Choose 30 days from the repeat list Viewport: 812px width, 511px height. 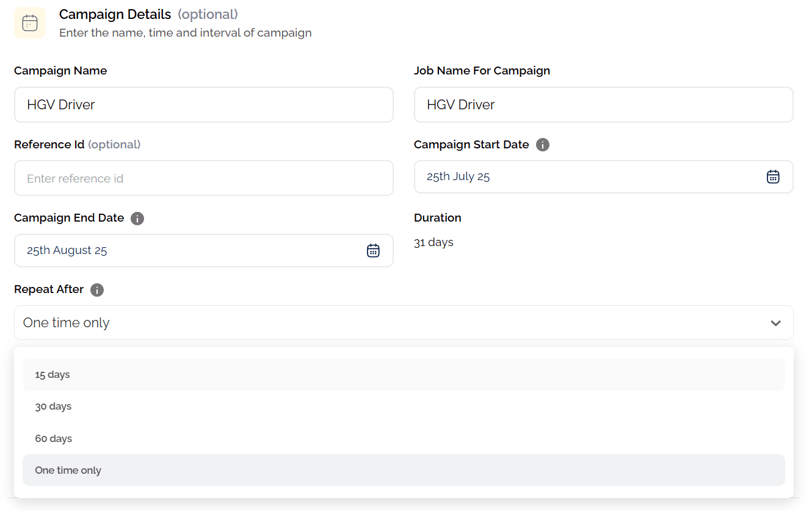coord(53,407)
